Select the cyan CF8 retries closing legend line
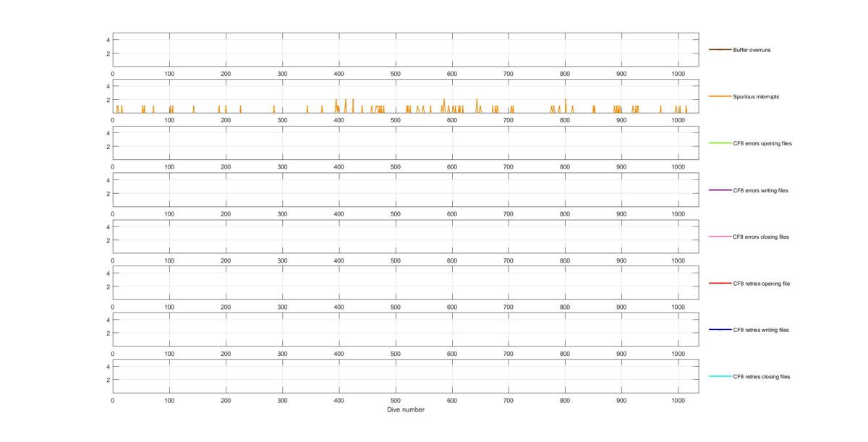Screen dimensions: 868x442 tap(720, 376)
